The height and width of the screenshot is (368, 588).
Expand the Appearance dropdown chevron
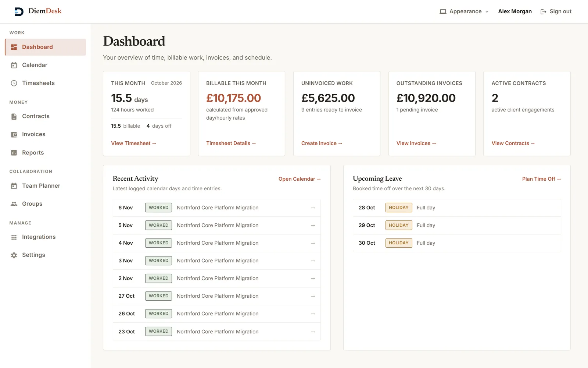[487, 12]
